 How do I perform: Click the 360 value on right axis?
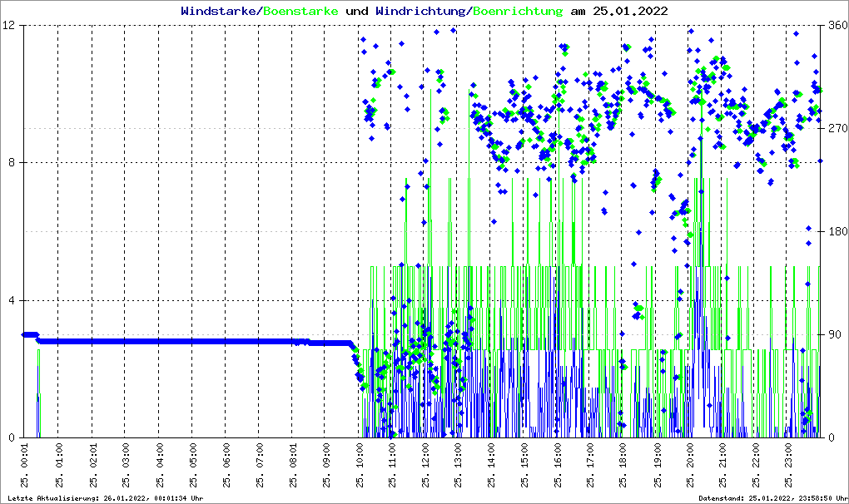pos(836,26)
